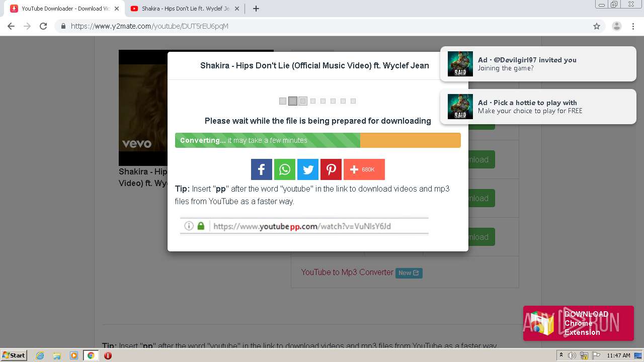Open Action Center flag icon
This screenshot has height=362, width=644.
click(596, 355)
